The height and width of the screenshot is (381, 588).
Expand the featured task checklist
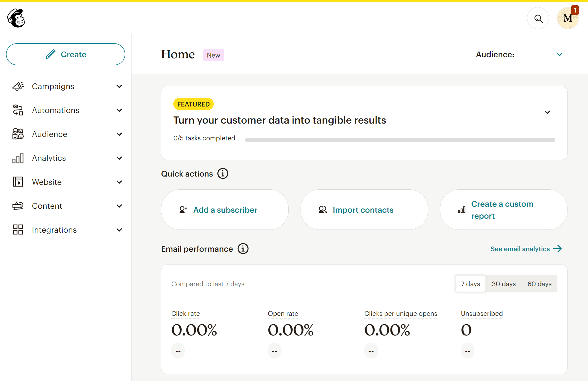click(547, 112)
